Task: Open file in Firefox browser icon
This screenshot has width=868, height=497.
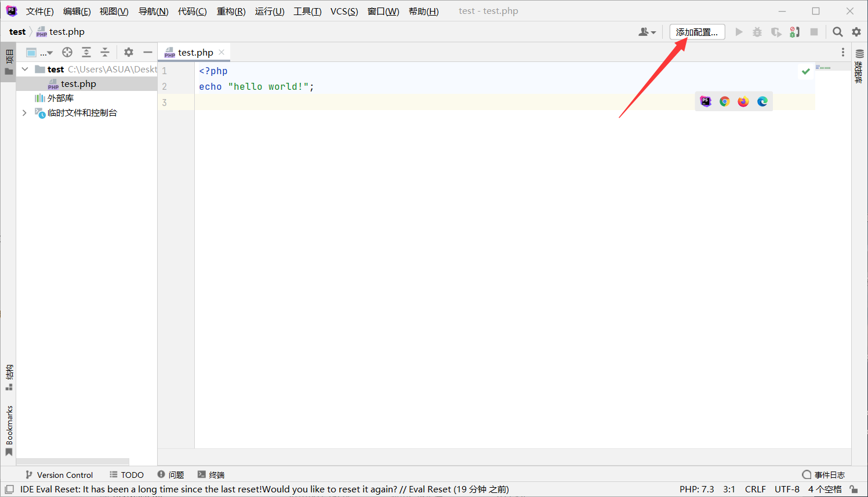Action: (743, 101)
